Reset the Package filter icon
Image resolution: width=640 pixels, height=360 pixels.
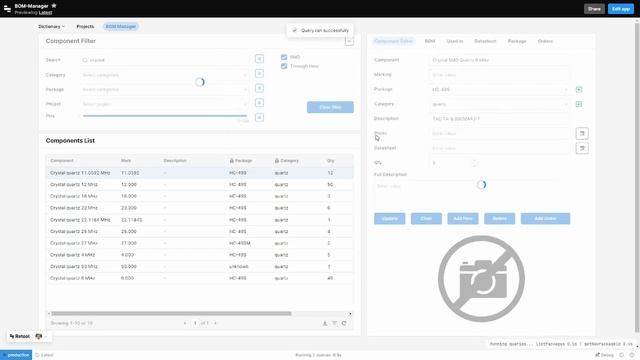(259, 88)
